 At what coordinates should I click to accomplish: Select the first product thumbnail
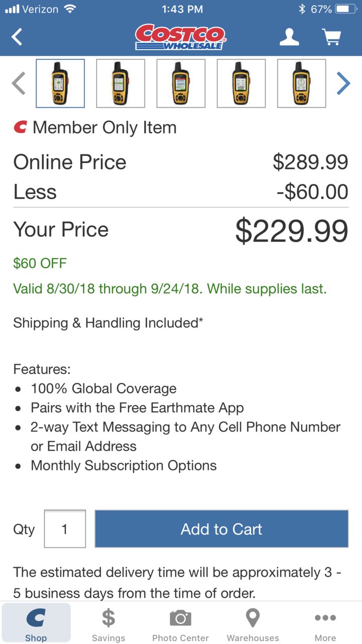pyautogui.click(x=60, y=84)
